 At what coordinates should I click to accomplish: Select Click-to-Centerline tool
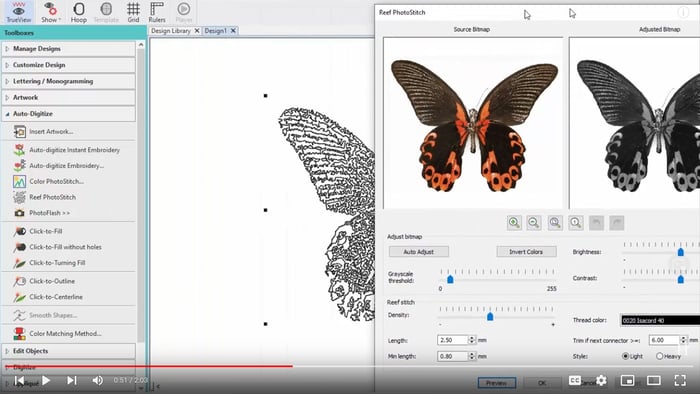(x=48, y=297)
